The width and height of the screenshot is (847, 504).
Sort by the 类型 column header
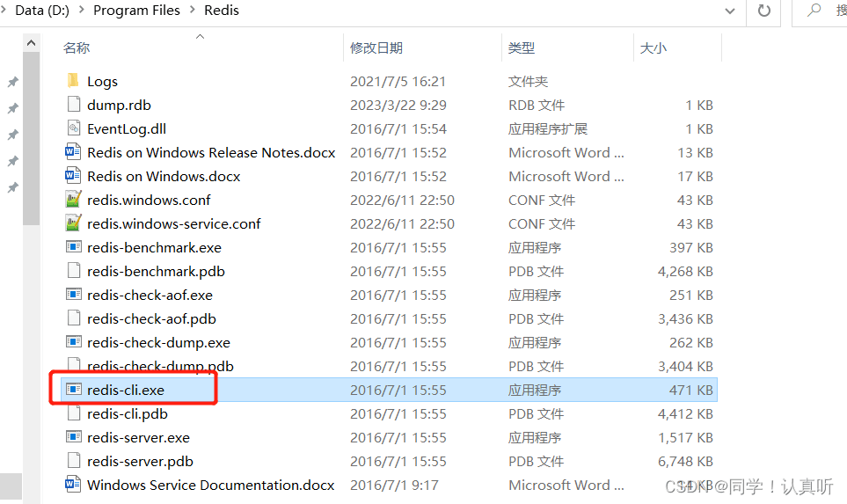pyautogui.click(x=522, y=48)
